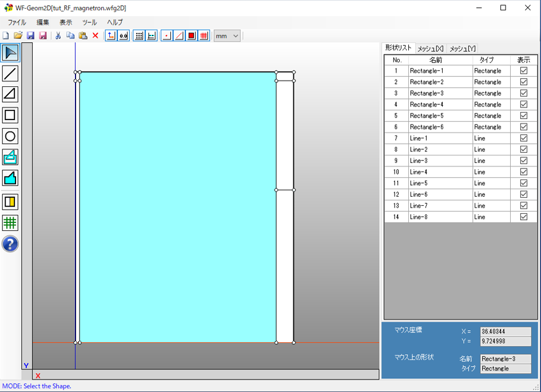
Task: Toggle the red diagonal line display icon
Action: (x=180, y=35)
